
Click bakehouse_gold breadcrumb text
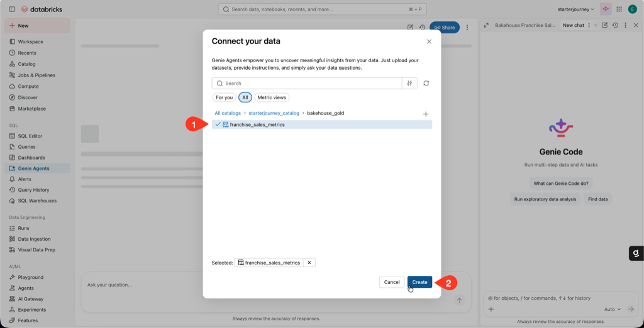coord(326,113)
